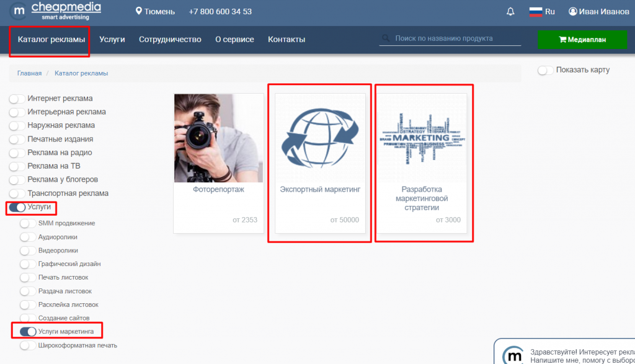Enable the Интернет реклама filter toggle
Image resolution: width=635 pixels, height=364 pixels.
point(17,99)
